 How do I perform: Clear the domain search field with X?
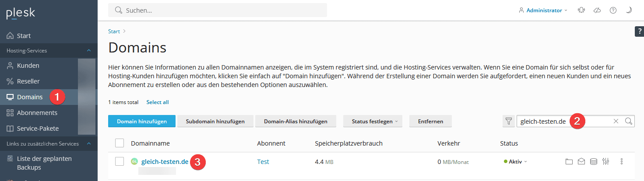616,122
